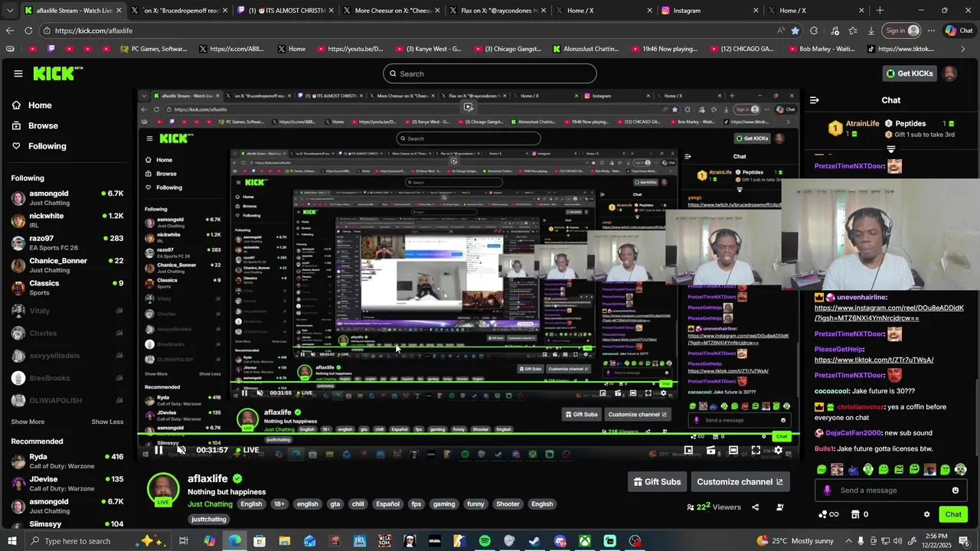Click the aflaxlife streamer avatar

pyautogui.click(x=163, y=487)
